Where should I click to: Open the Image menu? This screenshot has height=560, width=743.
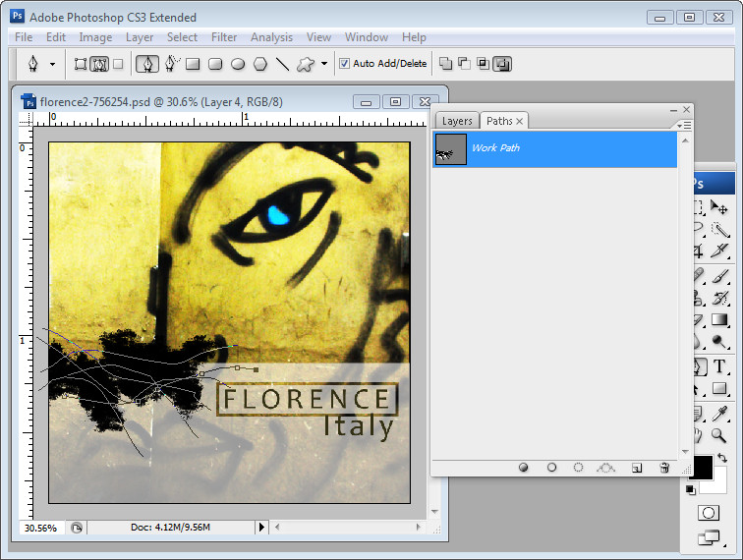click(x=95, y=37)
